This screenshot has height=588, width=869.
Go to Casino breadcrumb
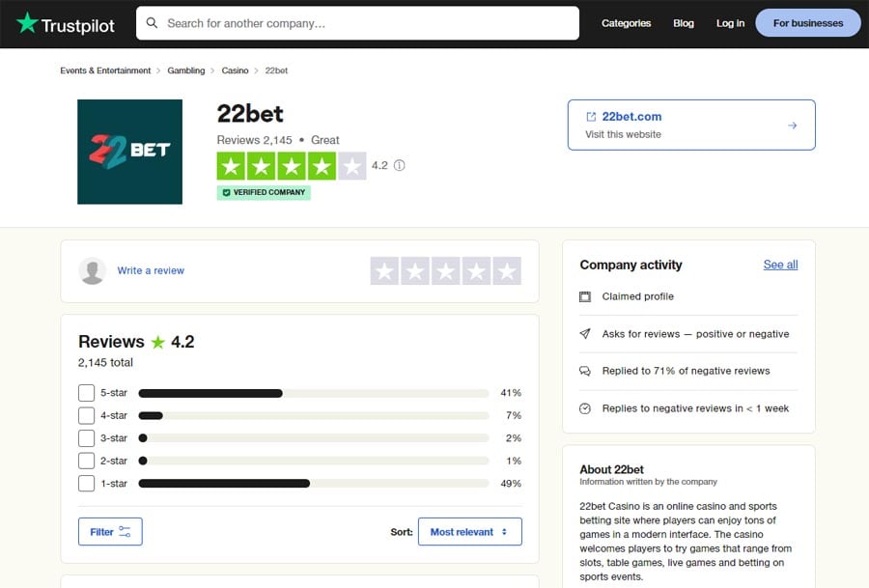(235, 70)
